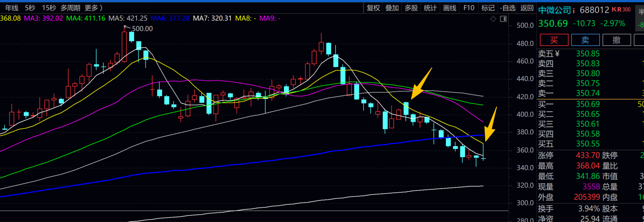The height and width of the screenshot is (222, 644).
Task: Click the ¥ symbol next to 卖五
Action: [557, 54]
